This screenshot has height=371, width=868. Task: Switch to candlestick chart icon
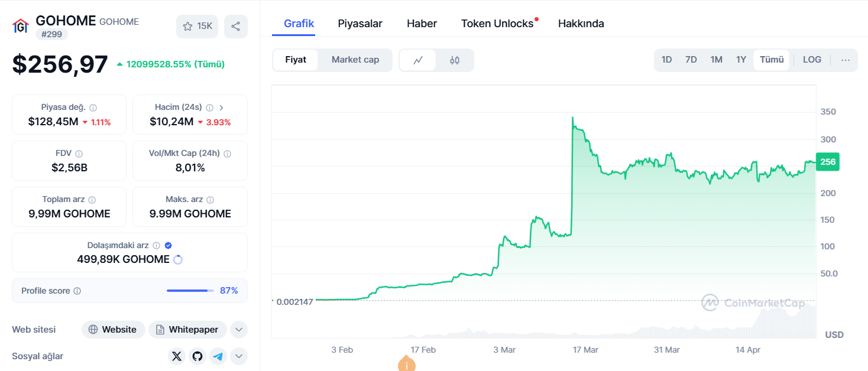[454, 60]
